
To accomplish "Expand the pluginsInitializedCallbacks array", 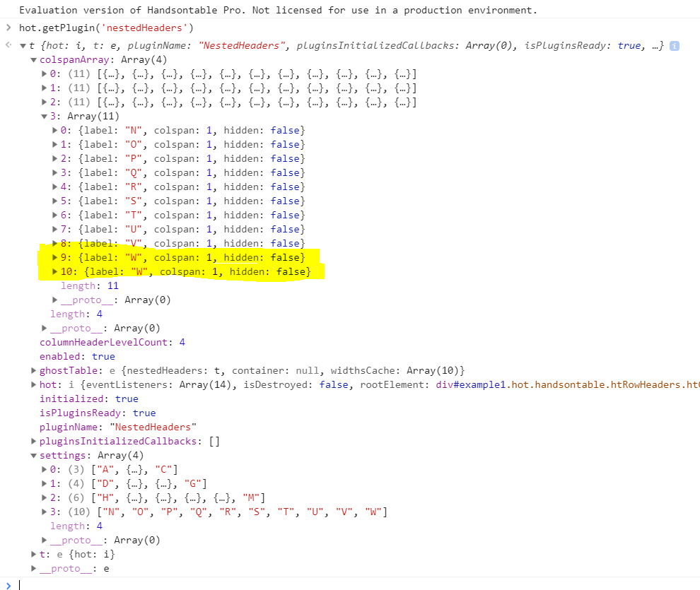I will pyautogui.click(x=33, y=441).
